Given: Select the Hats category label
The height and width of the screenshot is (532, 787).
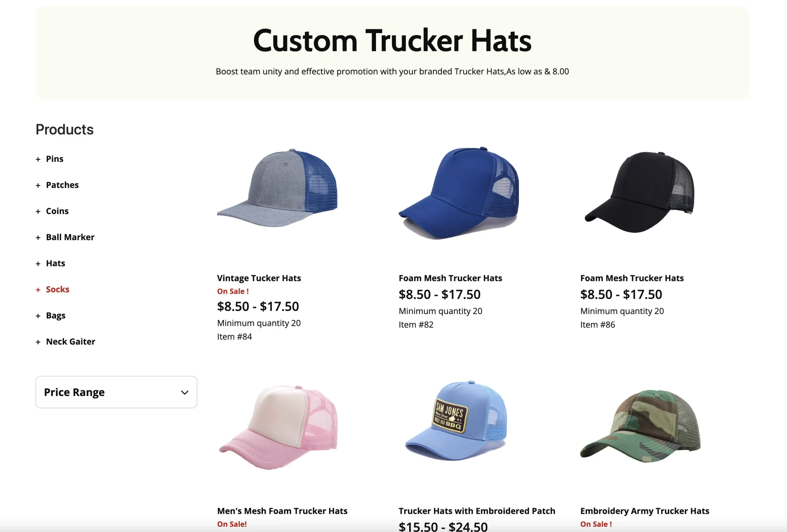Looking at the screenshot, I should coord(56,263).
